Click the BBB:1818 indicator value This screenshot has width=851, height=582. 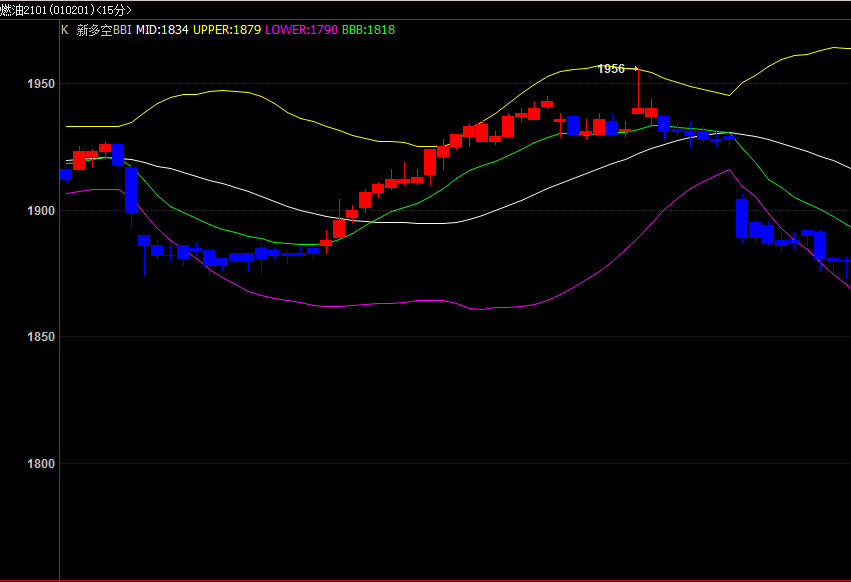(x=369, y=30)
